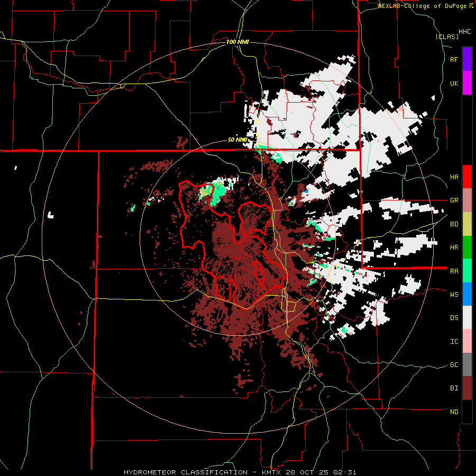
Task: Click the HR legend label
Action: (x=454, y=248)
